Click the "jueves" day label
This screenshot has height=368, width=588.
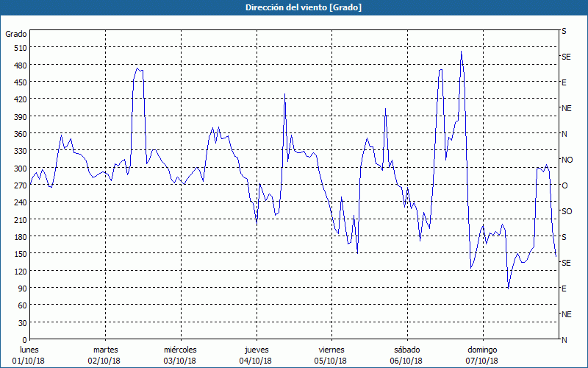pos(257,350)
